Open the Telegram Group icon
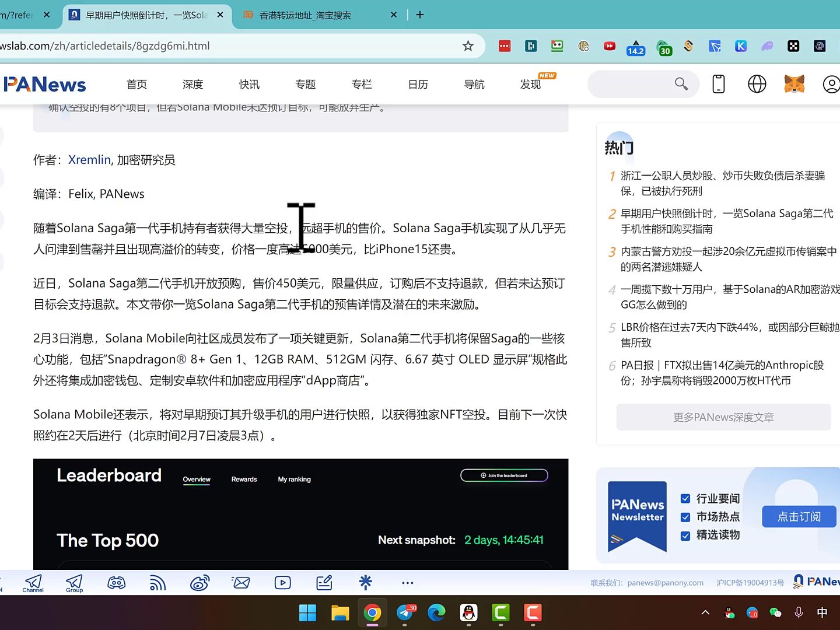The height and width of the screenshot is (630, 840). pyautogui.click(x=74, y=583)
